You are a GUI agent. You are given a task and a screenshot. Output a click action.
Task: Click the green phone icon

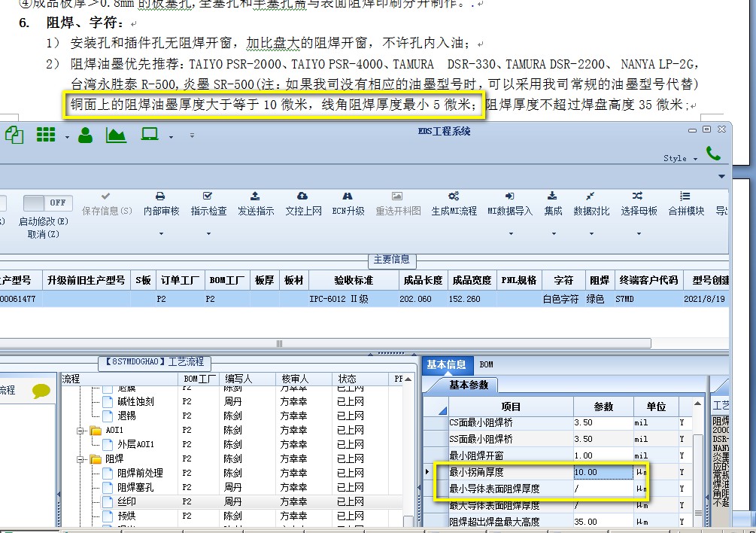[713, 154]
